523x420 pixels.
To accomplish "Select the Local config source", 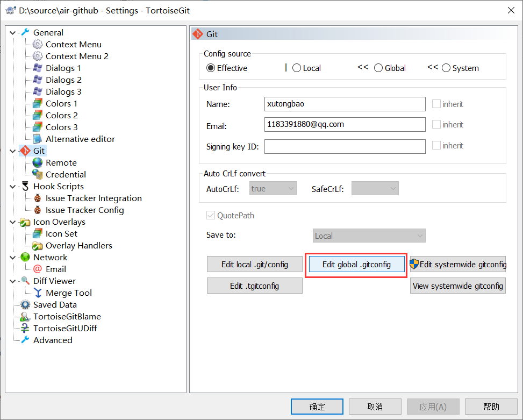I will [306, 68].
